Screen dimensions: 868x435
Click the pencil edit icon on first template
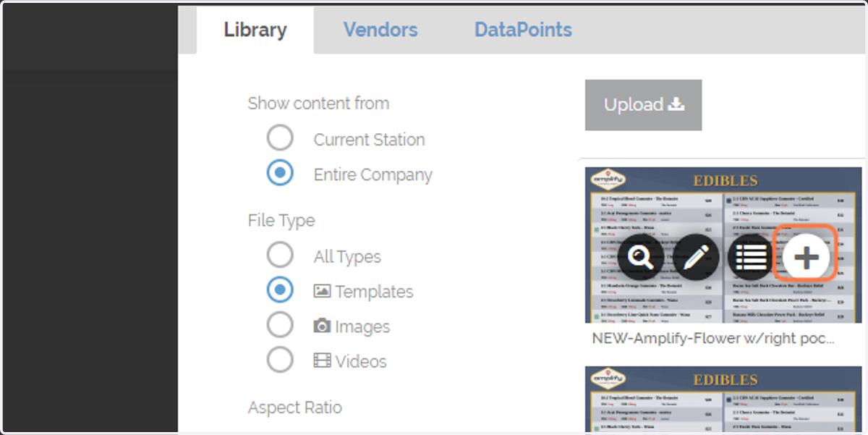point(696,257)
